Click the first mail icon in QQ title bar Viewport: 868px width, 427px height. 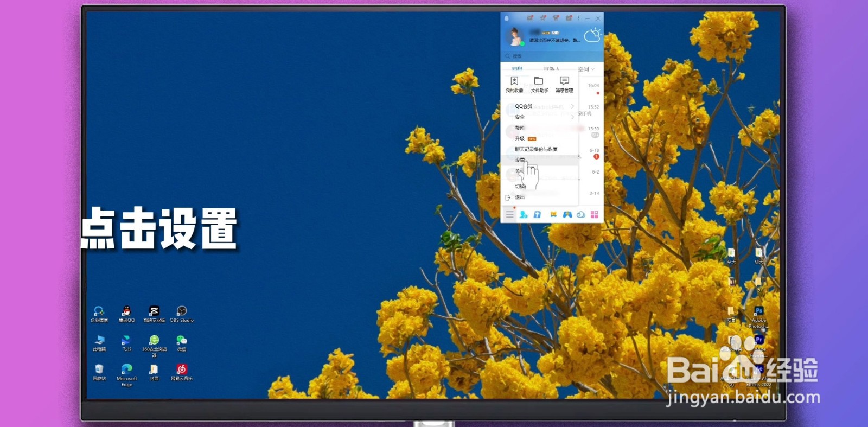(530, 18)
